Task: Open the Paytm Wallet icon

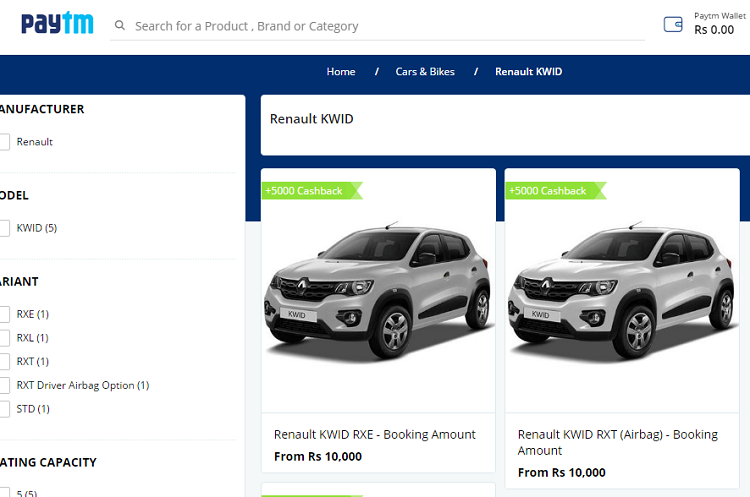Action: click(673, 23)
